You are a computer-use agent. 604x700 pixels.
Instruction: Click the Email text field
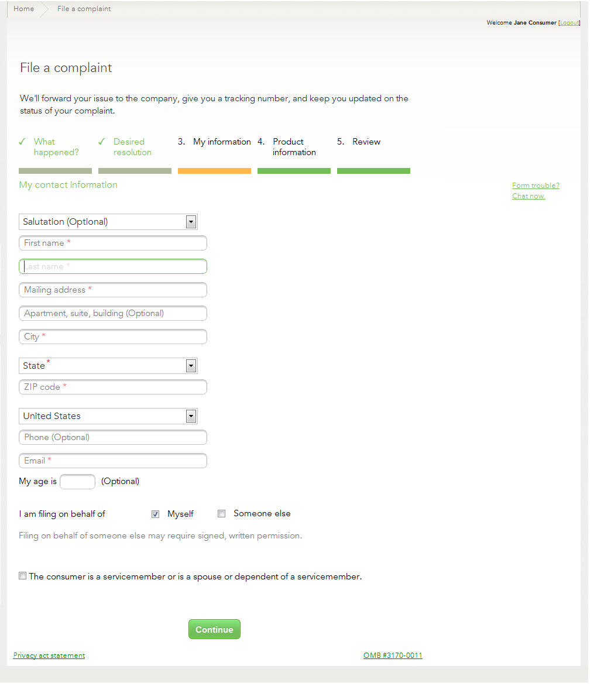(113, 461)
